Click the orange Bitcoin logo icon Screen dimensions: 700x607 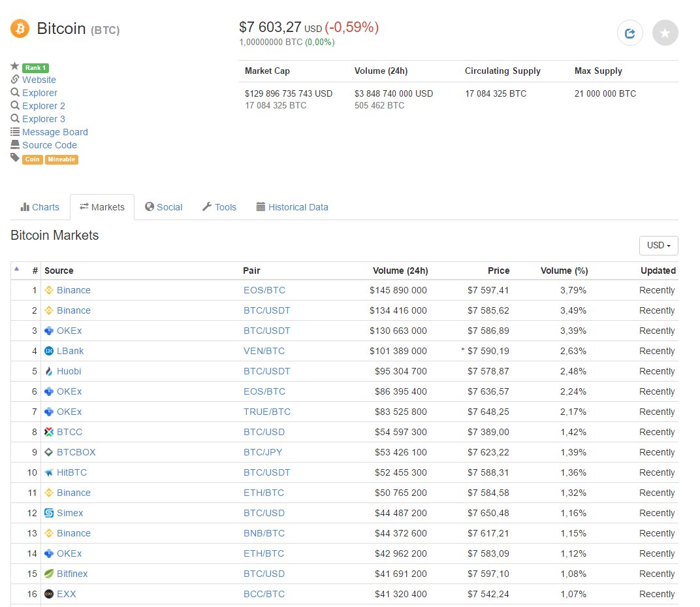[20, 29]
